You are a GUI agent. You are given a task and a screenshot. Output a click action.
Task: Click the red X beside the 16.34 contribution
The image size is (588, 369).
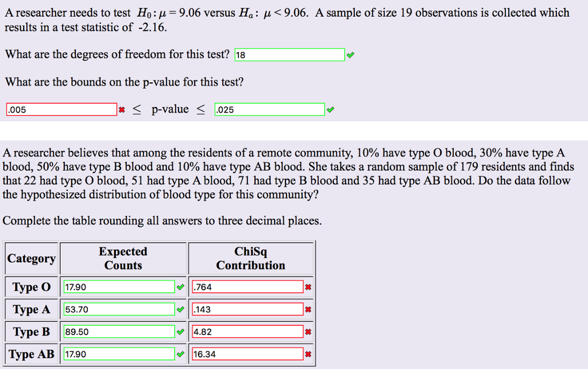pos(309,354)
